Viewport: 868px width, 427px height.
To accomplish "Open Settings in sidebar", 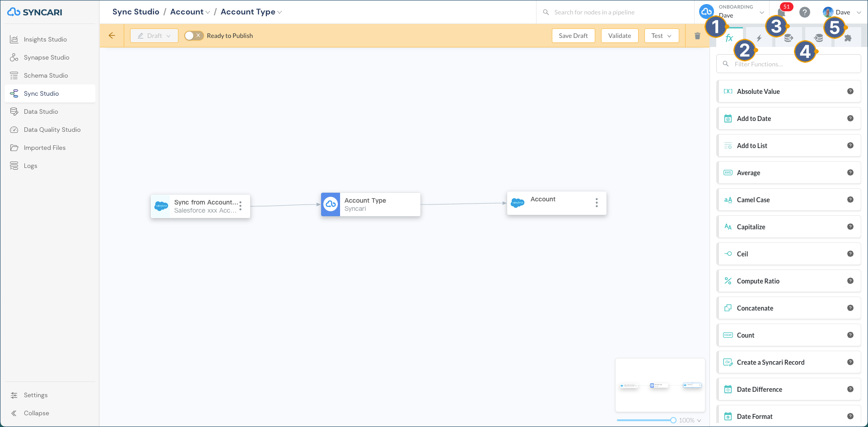I will (50, 395).
